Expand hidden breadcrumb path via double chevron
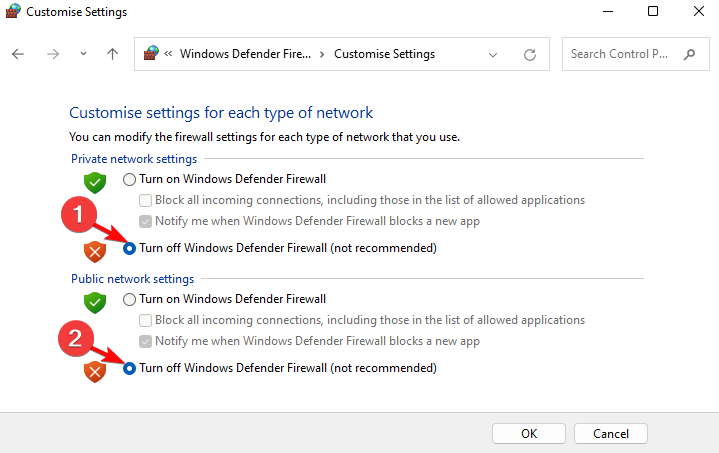The width and height of the screenshot is (719, 453). (168, 54)
